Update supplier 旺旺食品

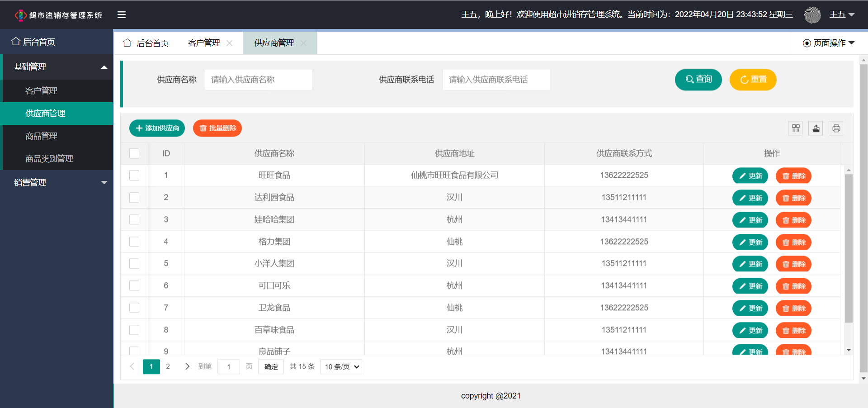click(x=750, y=176)
